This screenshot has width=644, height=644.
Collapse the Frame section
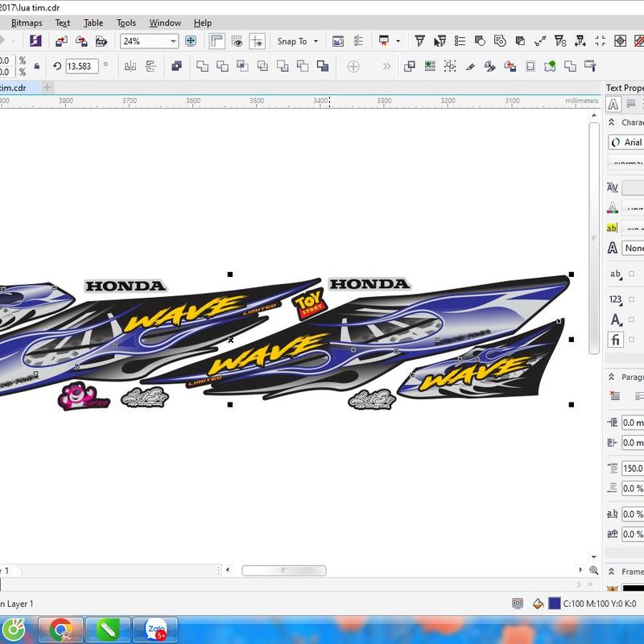tap(612, 572)
